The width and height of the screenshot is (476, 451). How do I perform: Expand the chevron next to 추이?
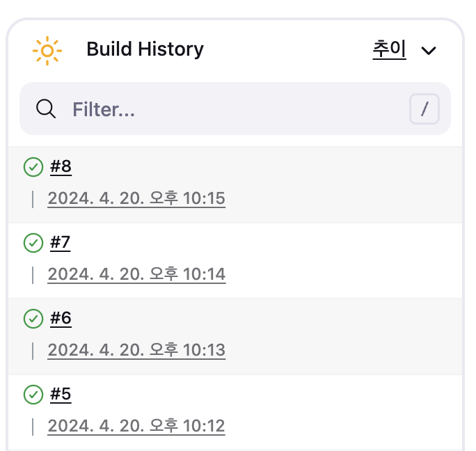(429, 50)
